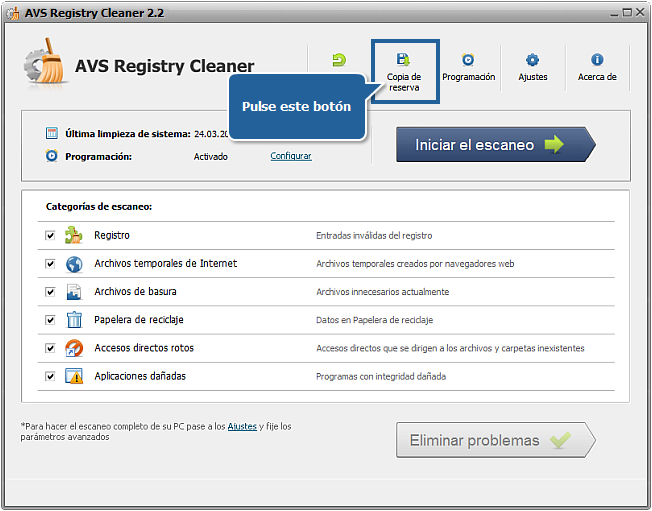Click 'Programas con integridad dañada' description
Screen dimensions: 652x511
[x=381, y=376]
